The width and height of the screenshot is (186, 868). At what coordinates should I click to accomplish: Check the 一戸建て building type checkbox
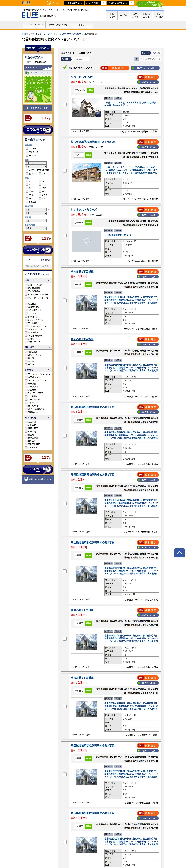pyautogui.click(x=27, y=155)
